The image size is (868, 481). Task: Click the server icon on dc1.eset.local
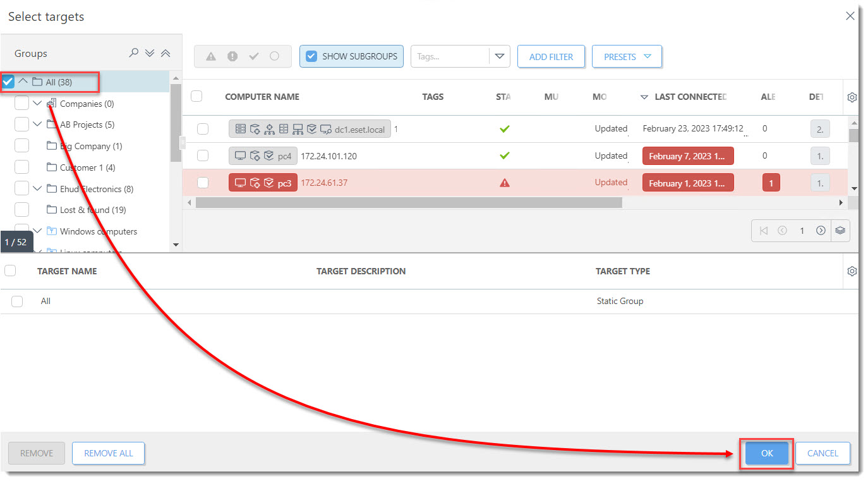[241, 129]
